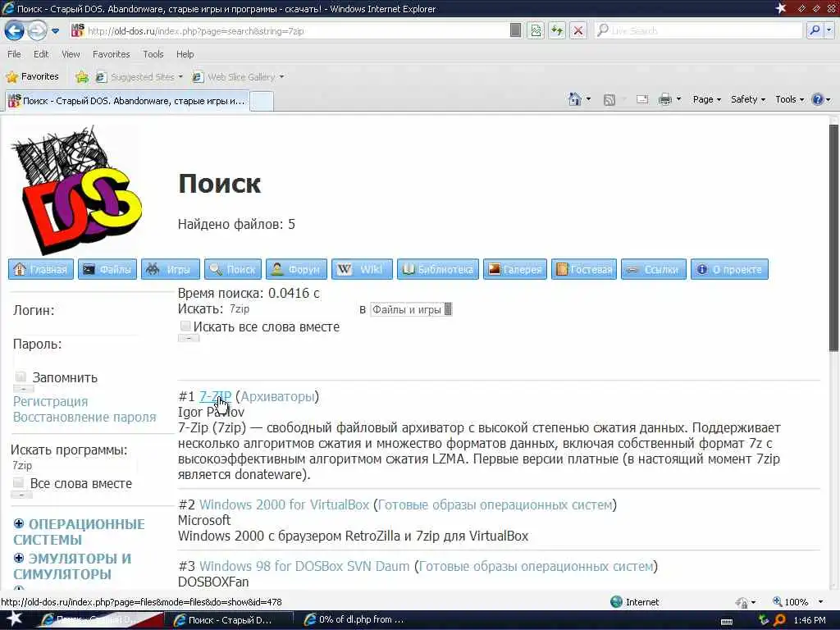The image size is (840, 630).
Task: Open the Favorites menu
Action: [x=111, y=54]
